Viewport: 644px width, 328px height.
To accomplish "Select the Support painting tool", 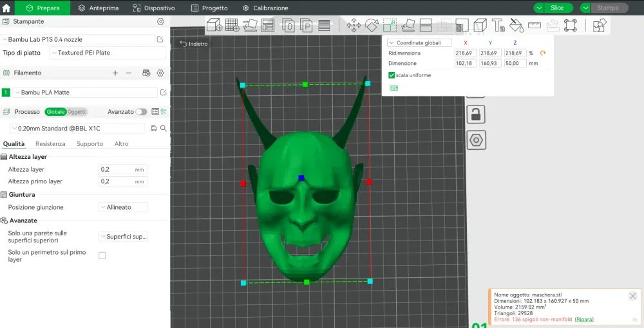I will [x=462, y=26].
